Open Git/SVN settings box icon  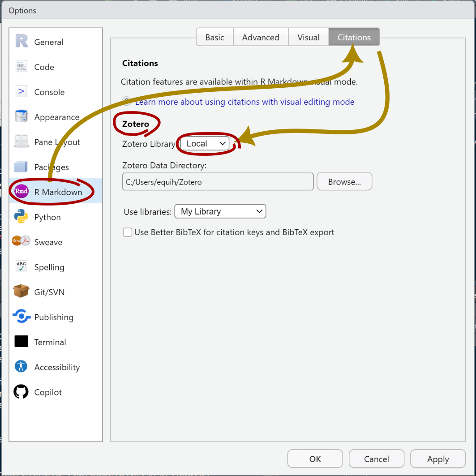(21, 292)
